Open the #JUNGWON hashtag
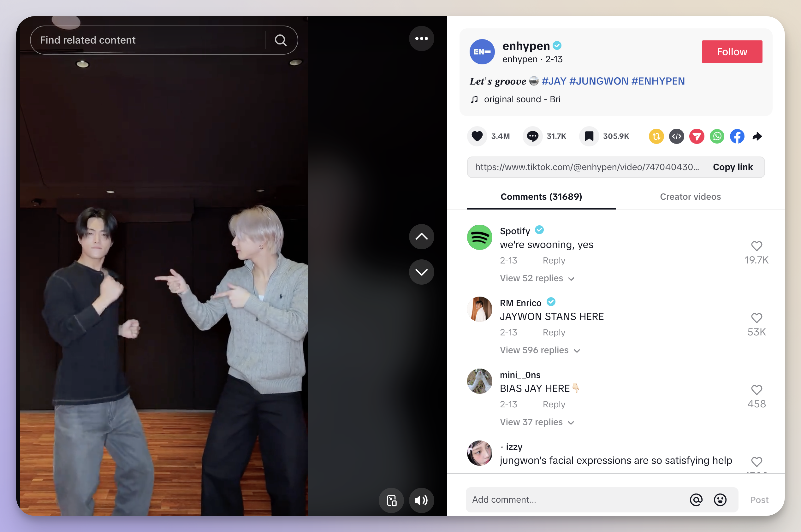801x532 pixels. 598,81
